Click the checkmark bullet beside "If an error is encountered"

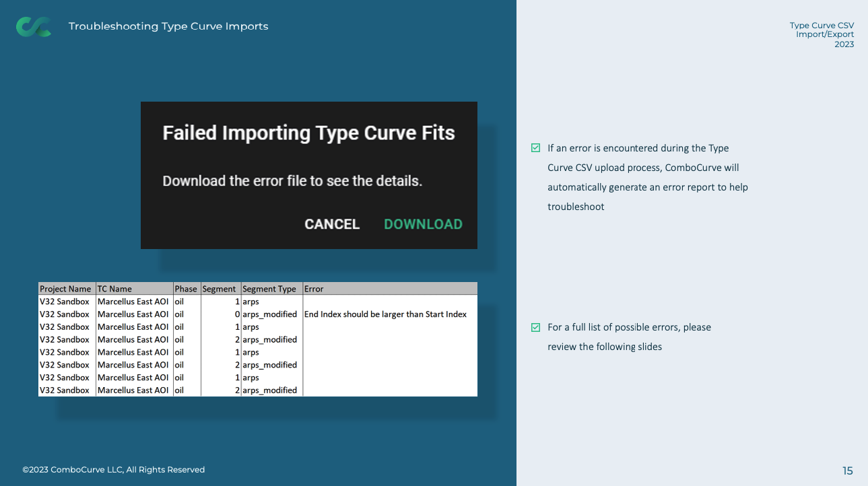click(536, 148)
